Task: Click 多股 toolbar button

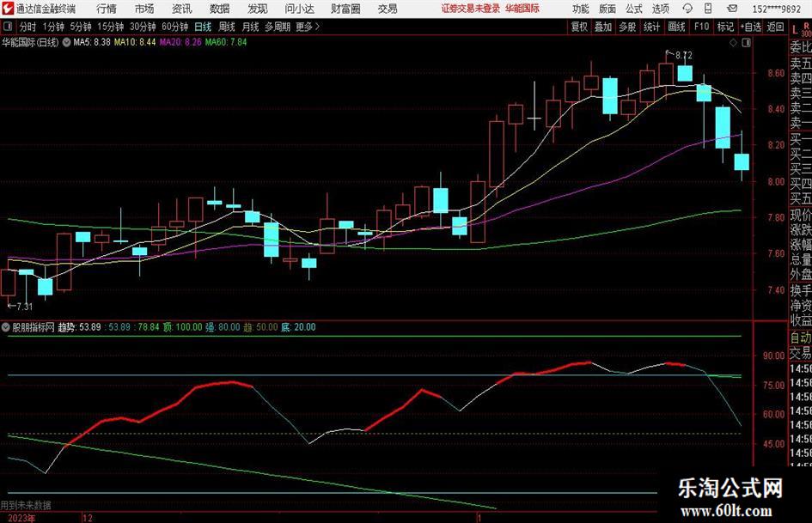Action: point(627,27)
